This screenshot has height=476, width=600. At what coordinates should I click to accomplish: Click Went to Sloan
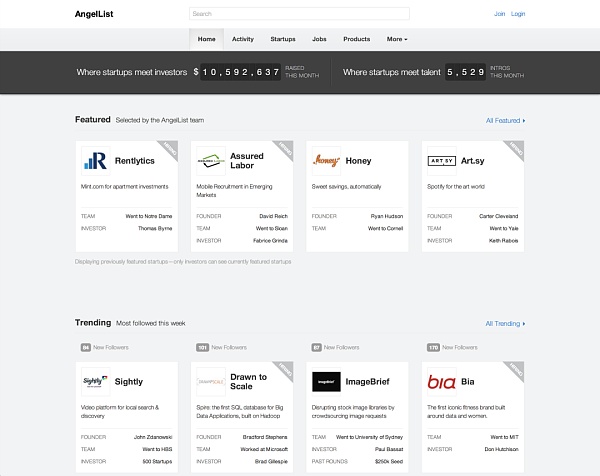click(x=272, y=228)
